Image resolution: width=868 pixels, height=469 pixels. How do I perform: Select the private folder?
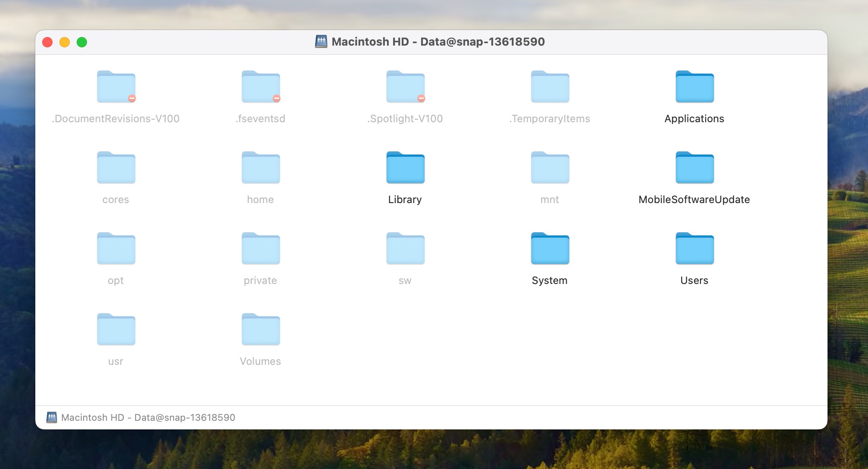click(260, 249)
